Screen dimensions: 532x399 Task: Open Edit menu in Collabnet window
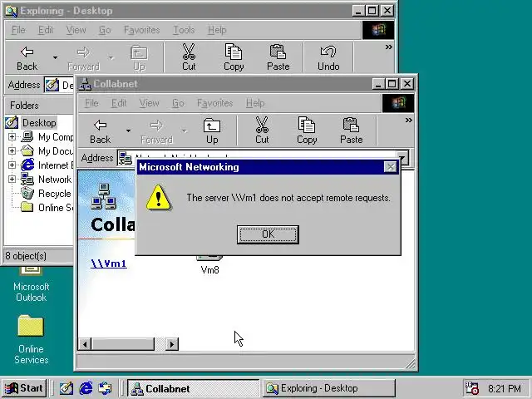(x=119, y=103)
